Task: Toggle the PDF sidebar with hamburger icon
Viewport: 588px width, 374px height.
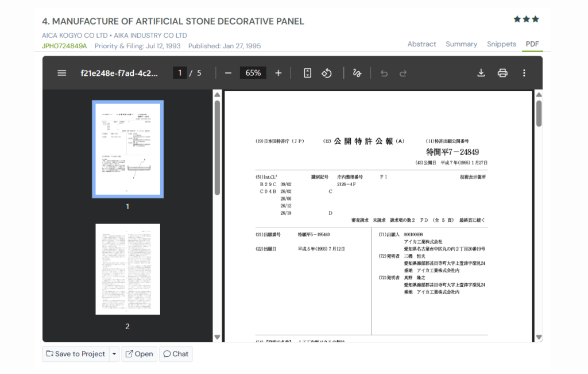Action: pyautogui.click(x=61, y=72)
